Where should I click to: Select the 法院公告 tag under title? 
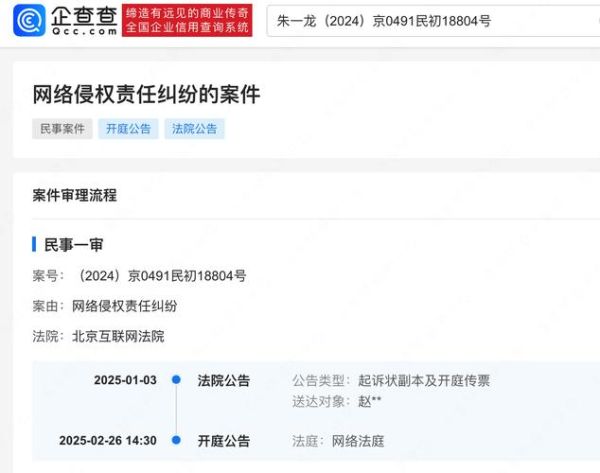pos(194,129)
